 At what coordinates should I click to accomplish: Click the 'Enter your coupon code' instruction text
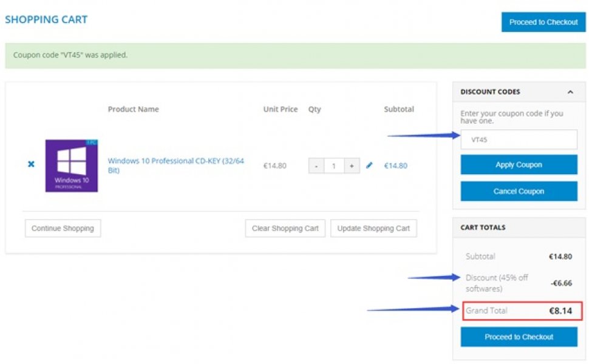(512, 116)
